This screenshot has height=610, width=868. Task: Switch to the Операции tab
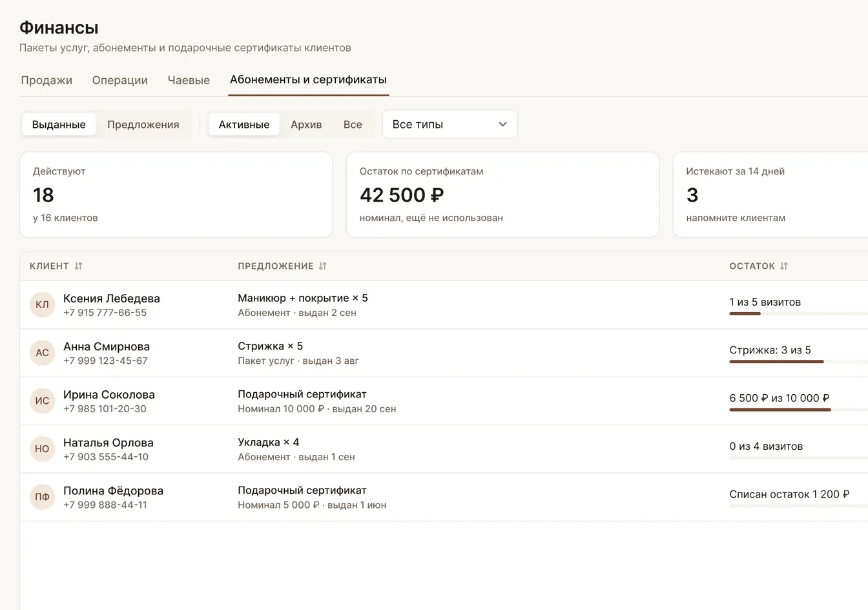[120, 80]
